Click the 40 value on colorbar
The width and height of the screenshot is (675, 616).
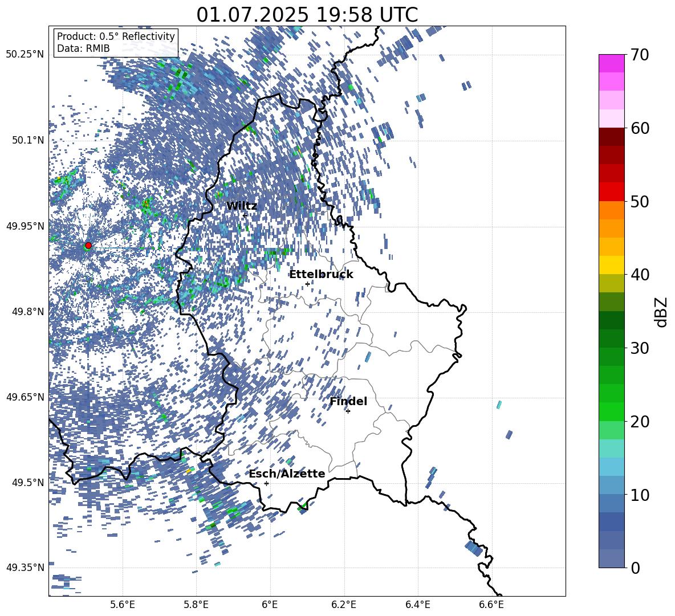coord(640,275)
